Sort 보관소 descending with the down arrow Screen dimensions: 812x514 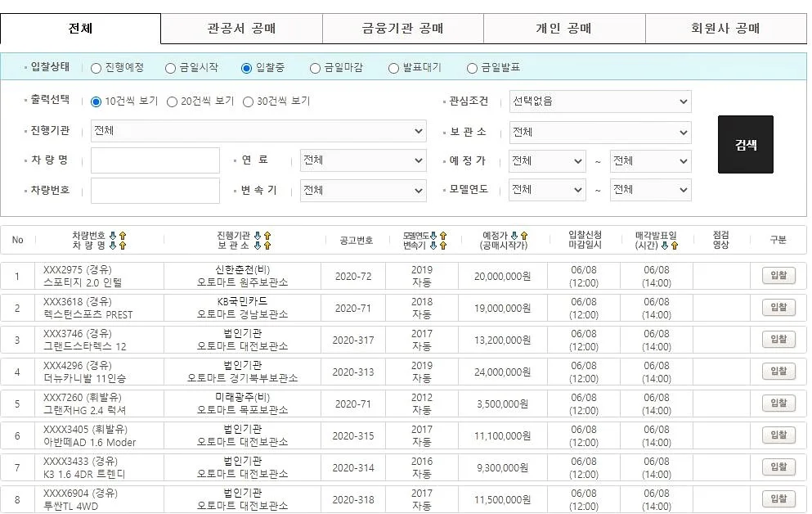258,246
